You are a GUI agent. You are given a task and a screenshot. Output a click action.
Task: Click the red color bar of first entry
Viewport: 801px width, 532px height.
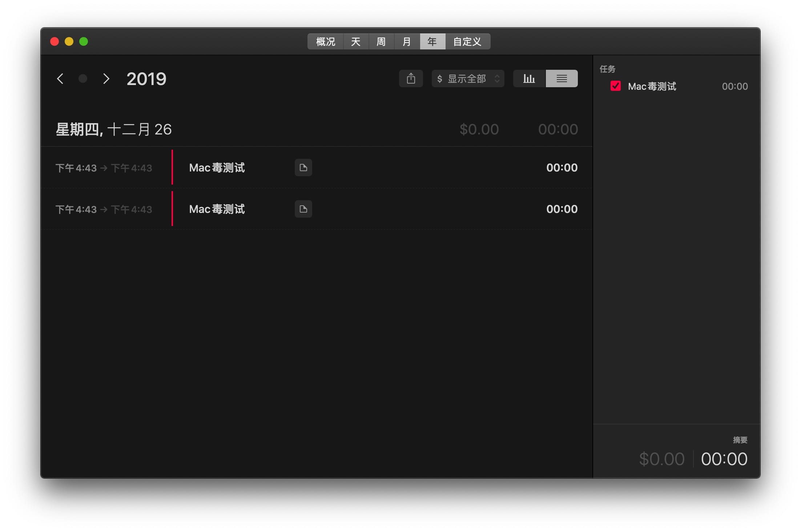click(x=172, y=168)
